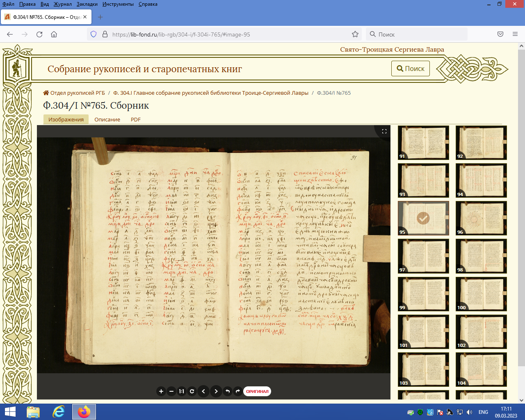Open the ENG language switcher in taskbar

[x=483, y=412]
